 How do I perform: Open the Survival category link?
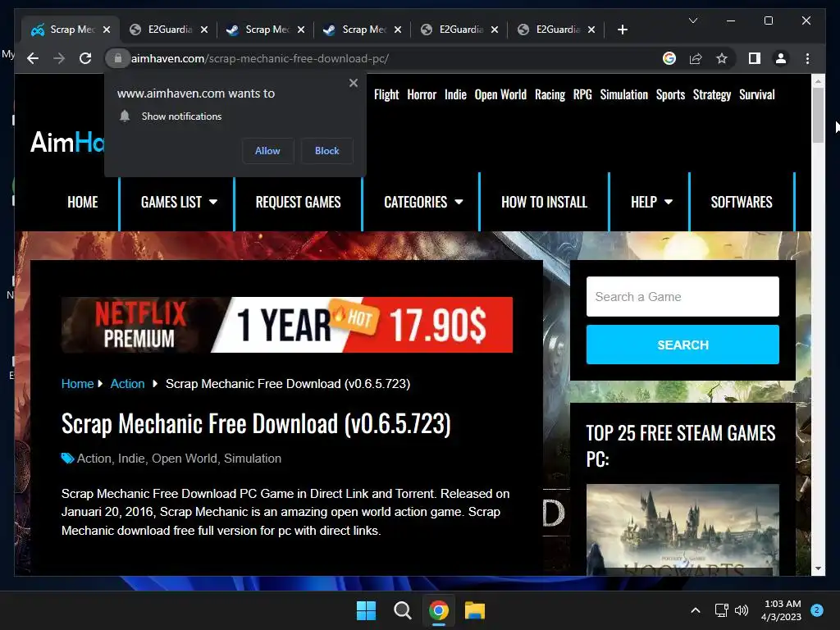757,95
